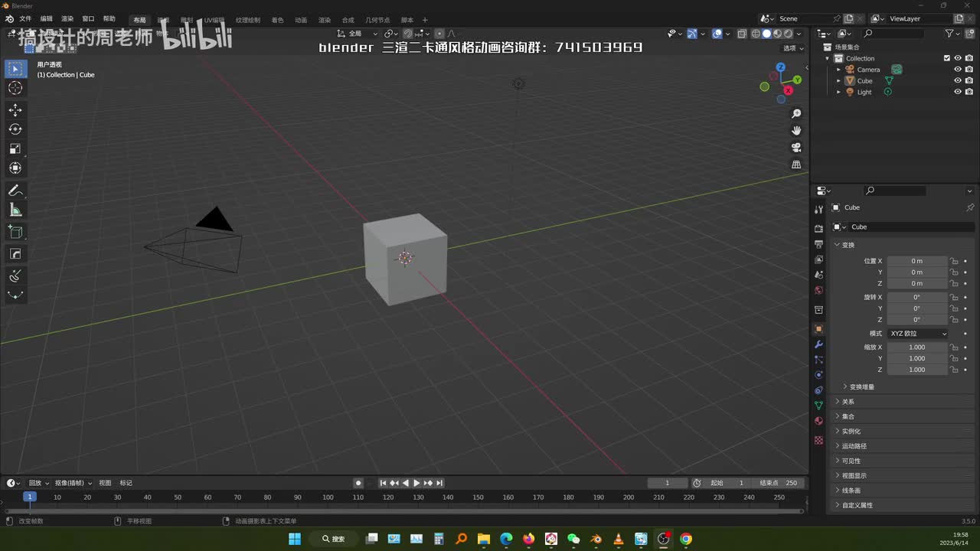The height and width of the screenshot is (551, 980).
Task: Hide the Cube object in viewport
Action: coord(957,80)
